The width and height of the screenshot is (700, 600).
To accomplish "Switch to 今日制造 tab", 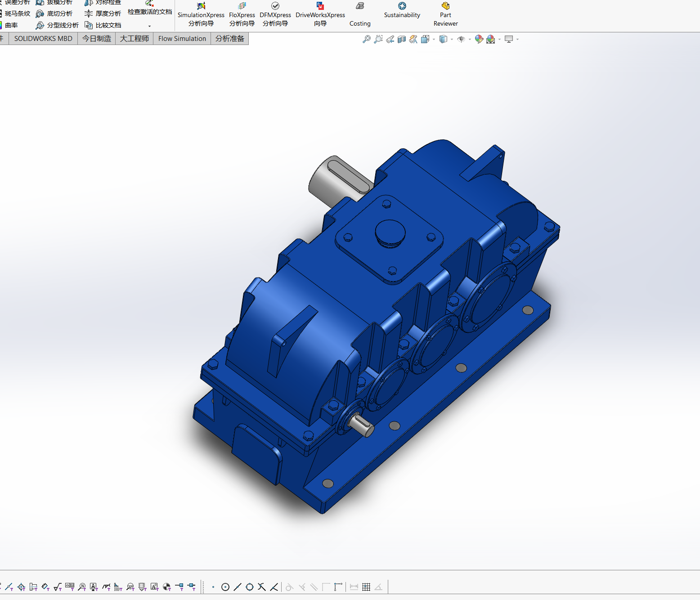I will click(96, 39).
